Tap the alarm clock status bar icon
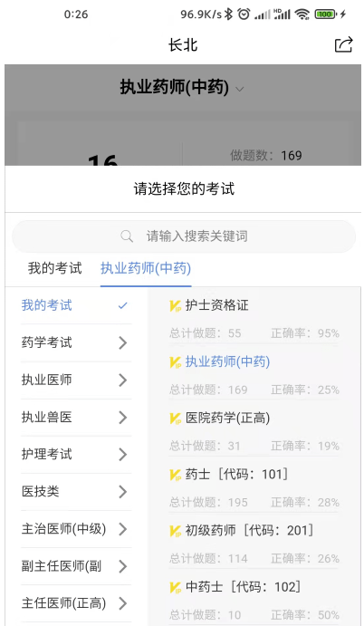This screenshot has height=626, width=364. click(244, 14)
